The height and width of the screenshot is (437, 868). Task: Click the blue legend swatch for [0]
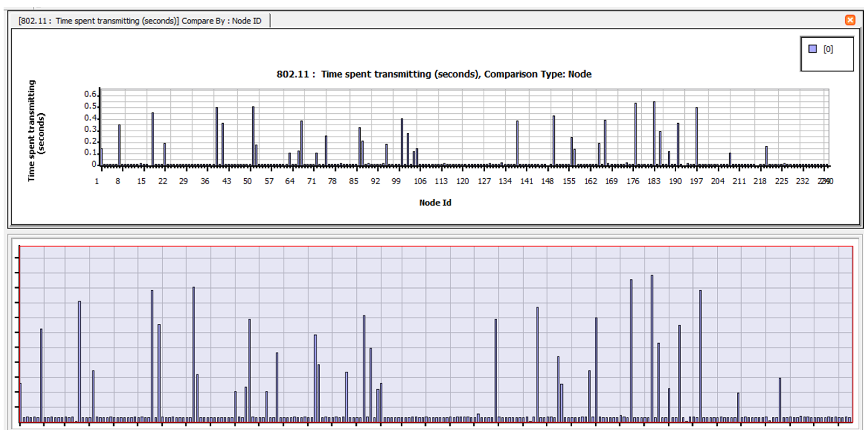coord(812,49)
